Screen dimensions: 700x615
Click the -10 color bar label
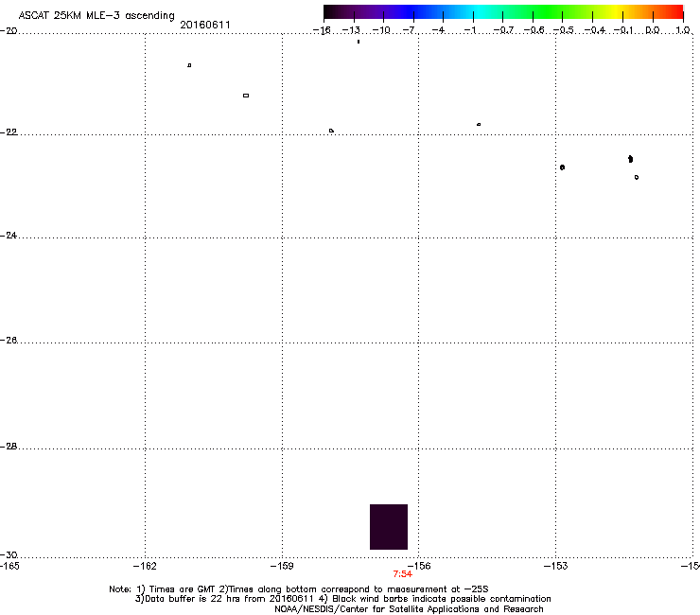pos(381,30)
